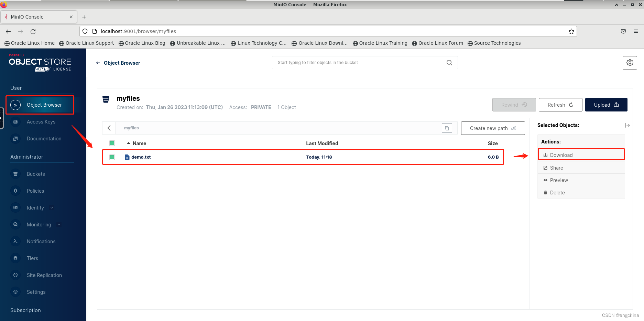
Task: Open Notifications in the sidebar
Action: click(41, 242)
